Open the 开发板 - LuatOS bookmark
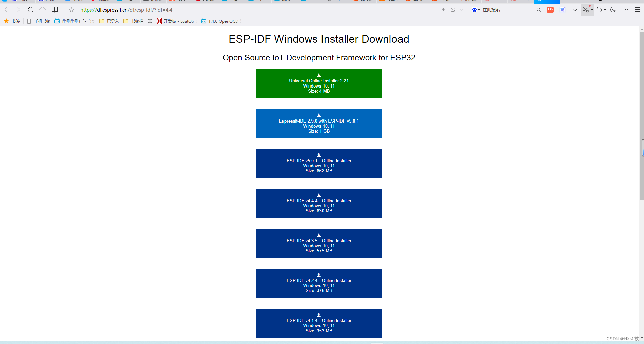The image size is (644, 344). tap(176, 21)
